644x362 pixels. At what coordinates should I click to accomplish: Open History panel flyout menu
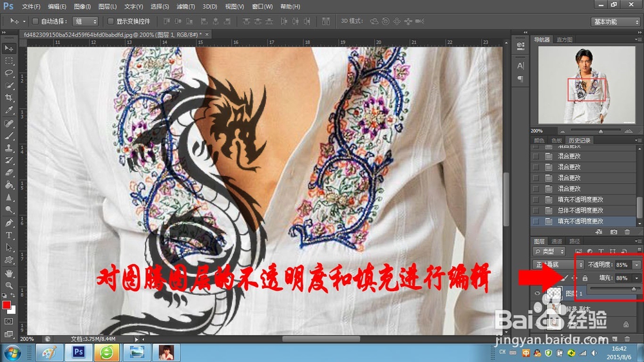click(638, 140)
